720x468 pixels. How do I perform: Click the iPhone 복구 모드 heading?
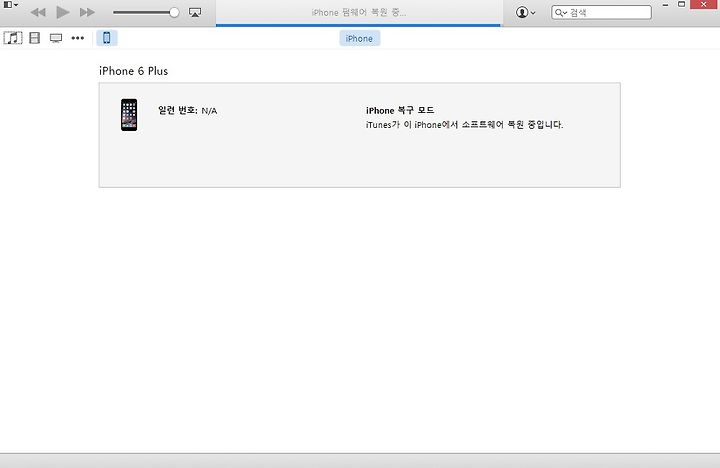400,110
